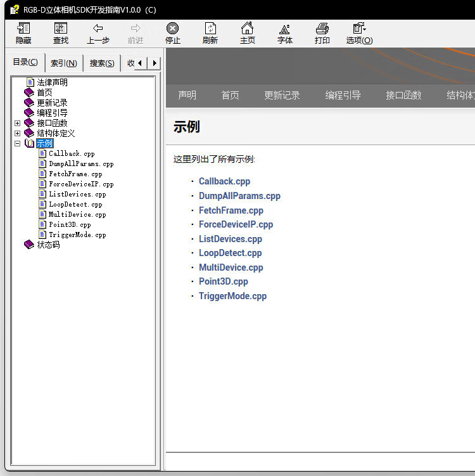Select 状态码 in the contents tree
The image size is (475, 476).
[48, 245]
